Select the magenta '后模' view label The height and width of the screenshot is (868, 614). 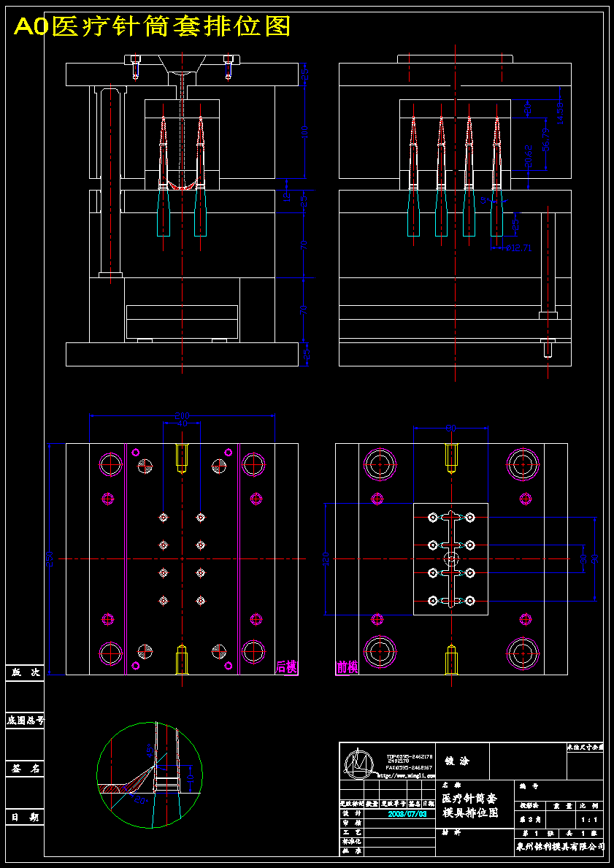(x=286, y=667)
